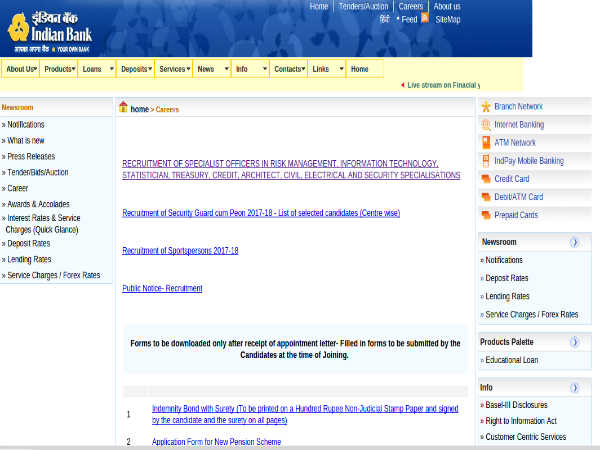The width and height of the screenshot is (600, 450).
Task: Click the Branch Network star icon
Action: [x=486, y=106]
